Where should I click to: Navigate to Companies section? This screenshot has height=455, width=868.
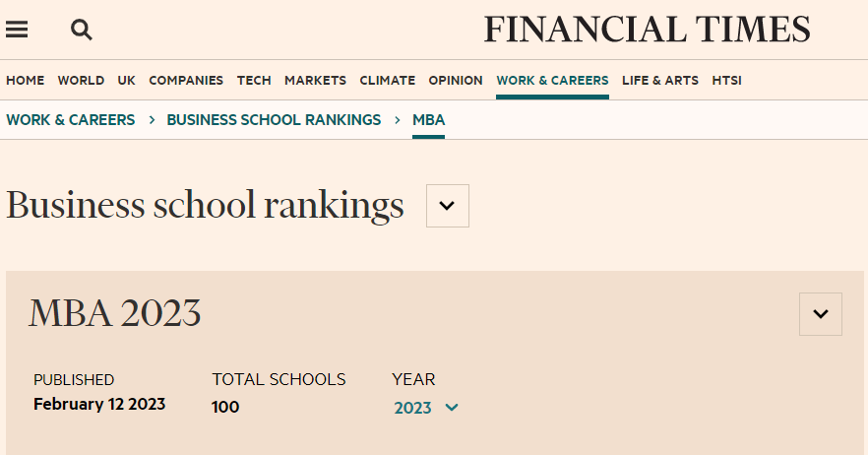pos(186,81)
